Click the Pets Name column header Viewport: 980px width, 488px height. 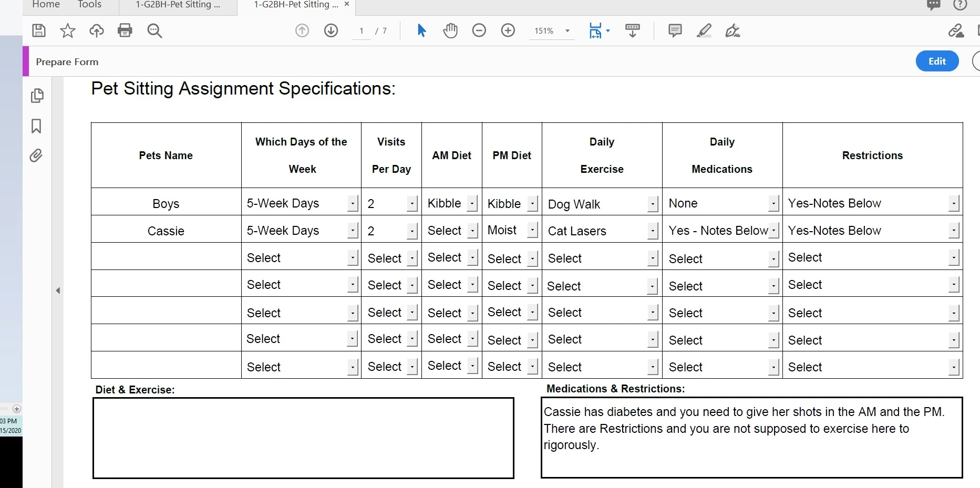point(166,155)
